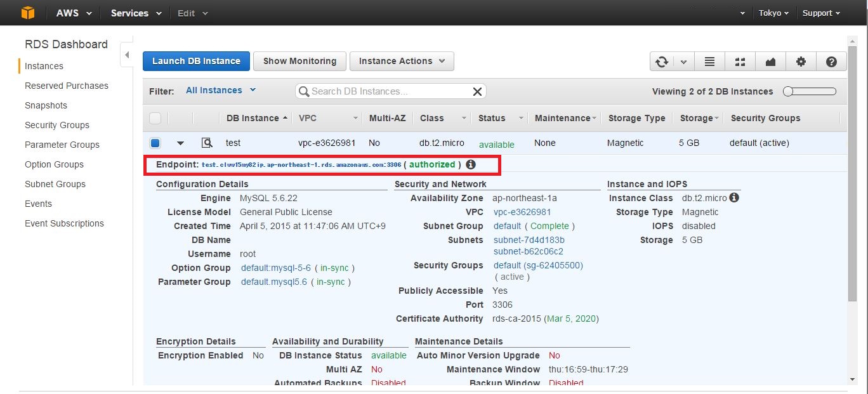Image resolution: width=868 pixels, height=394 pixels.
Task: Click Show Monitoring button
Action: coord(299,62)
